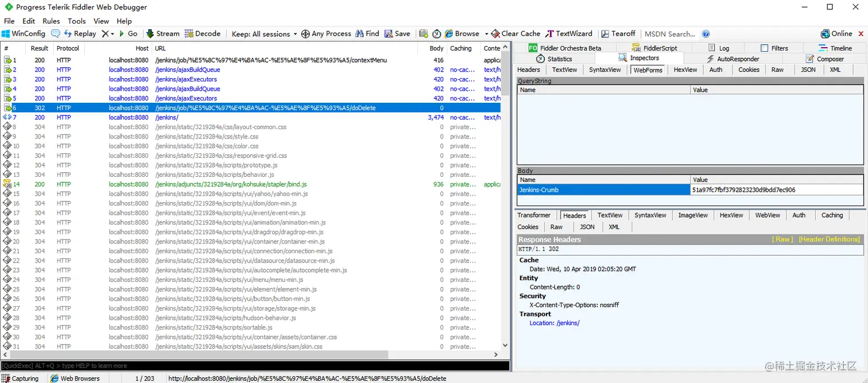The width and height of the screenshot is (868, 383).
Task: Click the QuickExec command input box
Action: click(255, 366)
